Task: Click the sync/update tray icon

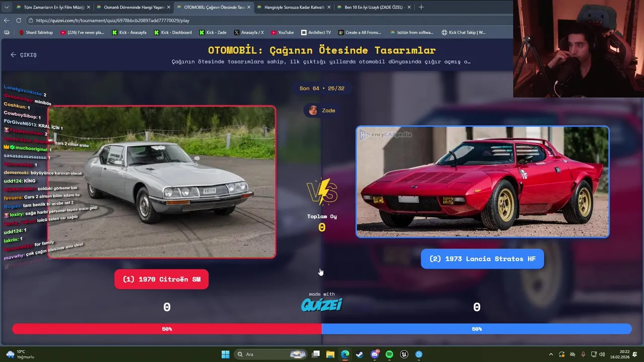Action: (x=561, y=354)
